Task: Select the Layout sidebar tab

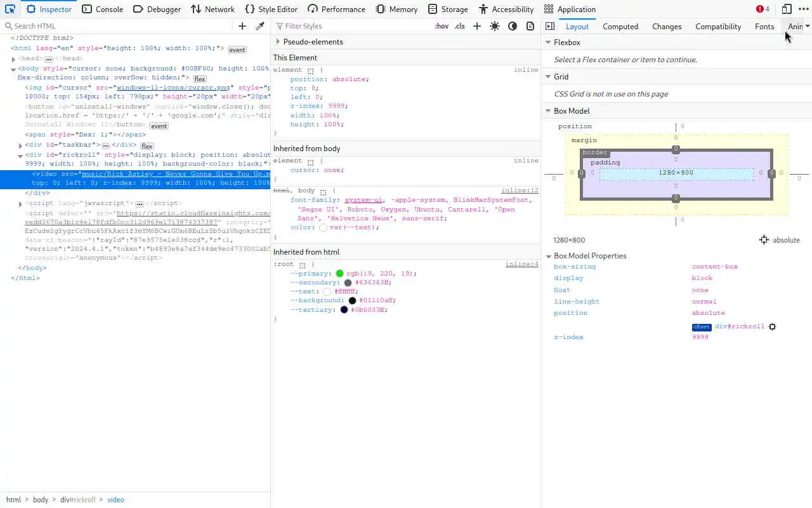Action: (577, 26)
